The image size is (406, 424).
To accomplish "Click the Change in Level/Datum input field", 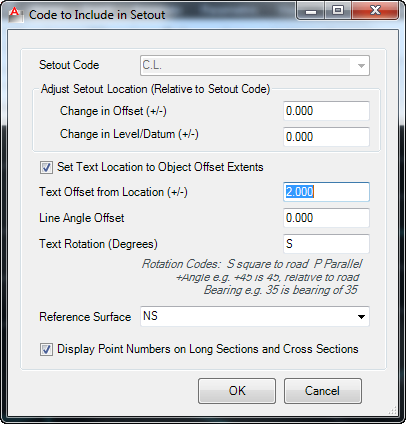I will (326, 137).
